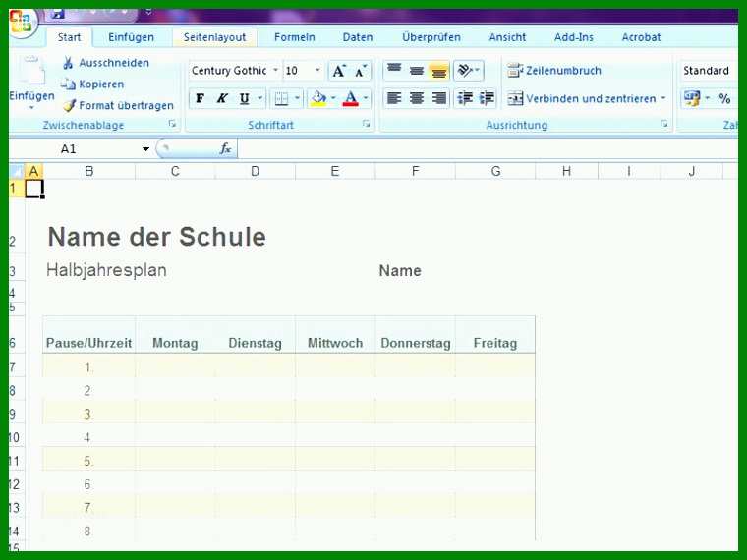Open the underline style dropdown arrow
The image size is (747, 560).
[x=260, y=98]
